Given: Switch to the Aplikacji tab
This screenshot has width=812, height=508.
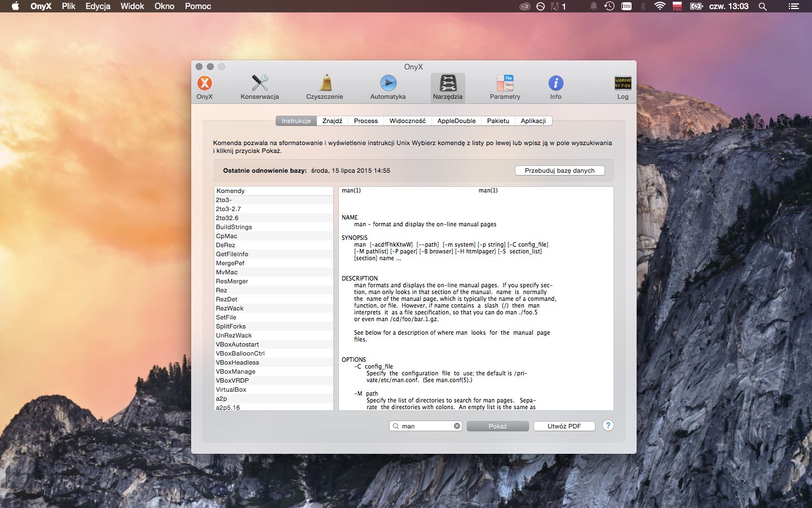Looking at the screenshot, I should coord(533,121).
